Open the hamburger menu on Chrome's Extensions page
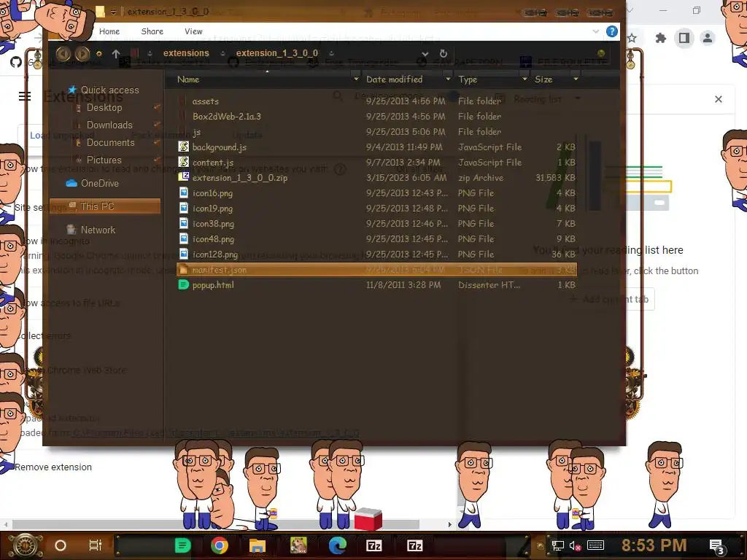 25,97
